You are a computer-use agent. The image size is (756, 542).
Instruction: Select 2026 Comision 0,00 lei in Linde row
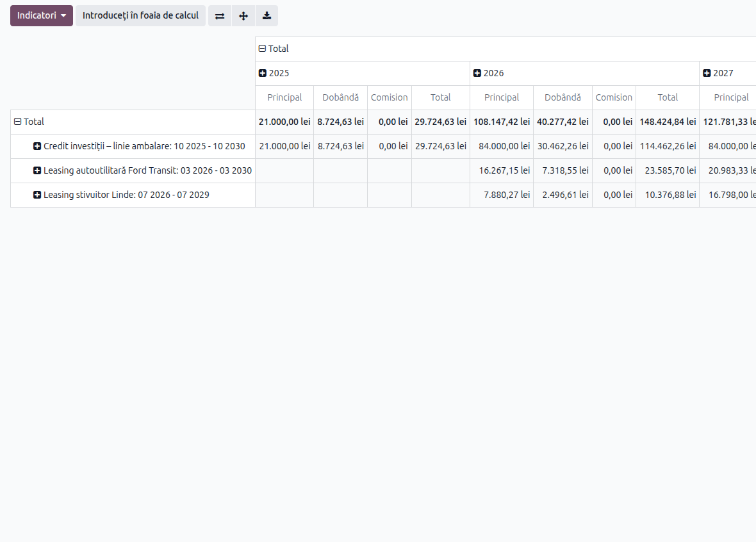[614, 195]
